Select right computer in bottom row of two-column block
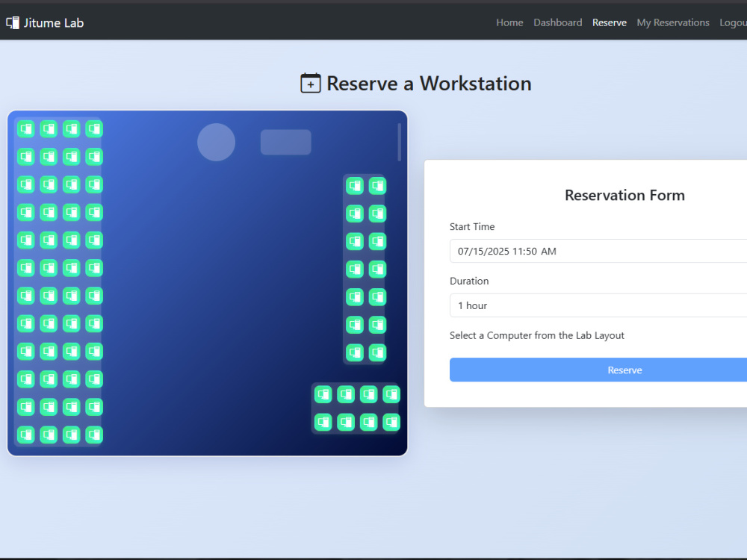This screenshot has width=747, height=560. (x=377, y=352)
